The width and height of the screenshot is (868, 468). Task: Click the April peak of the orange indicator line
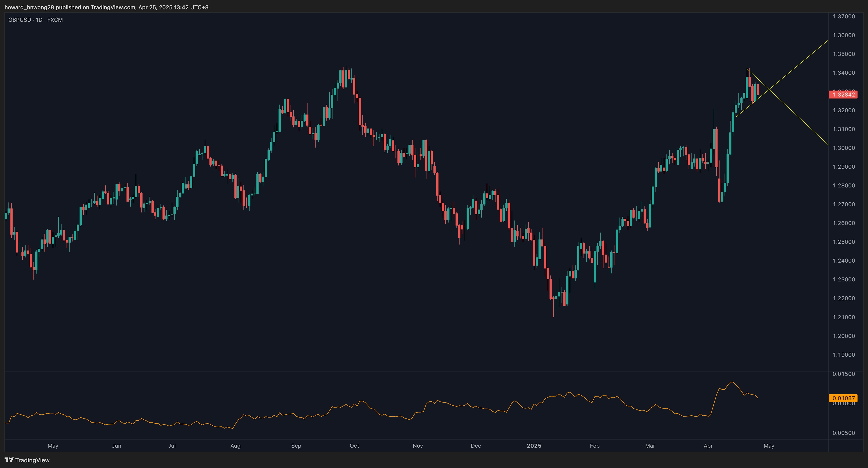pyautogui.click(x=731, y=382)
